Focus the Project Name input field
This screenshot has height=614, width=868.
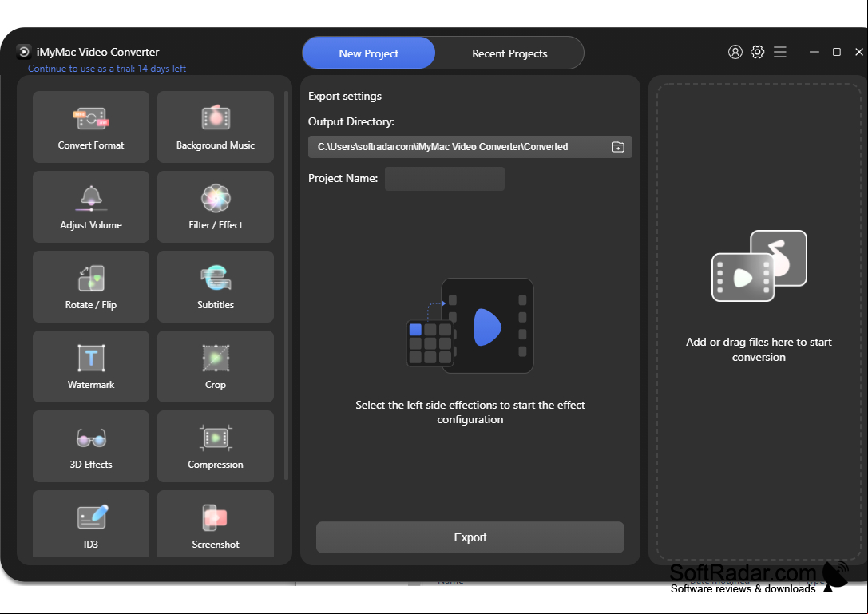coord(445,179)
